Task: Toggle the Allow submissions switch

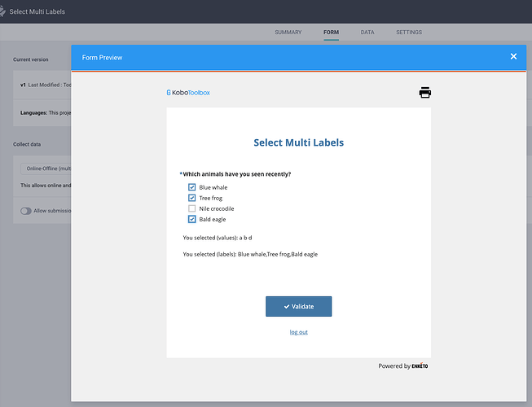Action: coord(26,211)
